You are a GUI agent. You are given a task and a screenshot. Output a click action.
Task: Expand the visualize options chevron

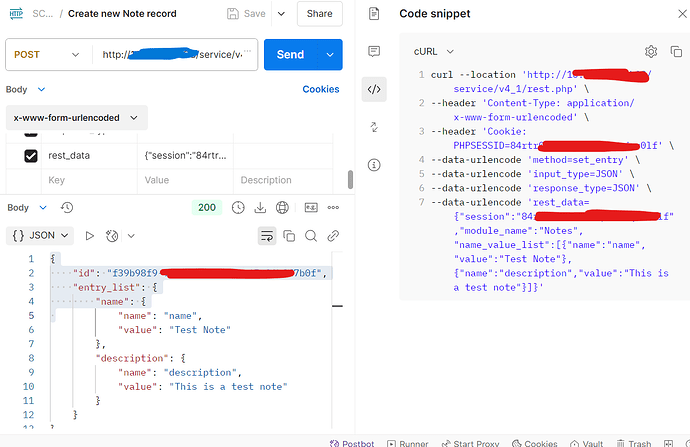click(131, 236)
